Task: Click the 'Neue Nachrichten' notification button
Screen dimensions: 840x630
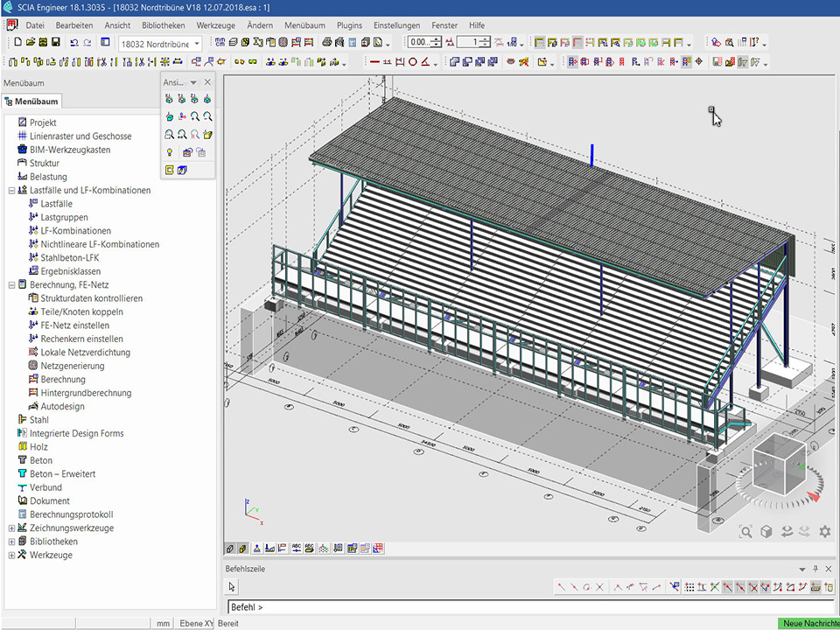Action: (x=808, y=623)
